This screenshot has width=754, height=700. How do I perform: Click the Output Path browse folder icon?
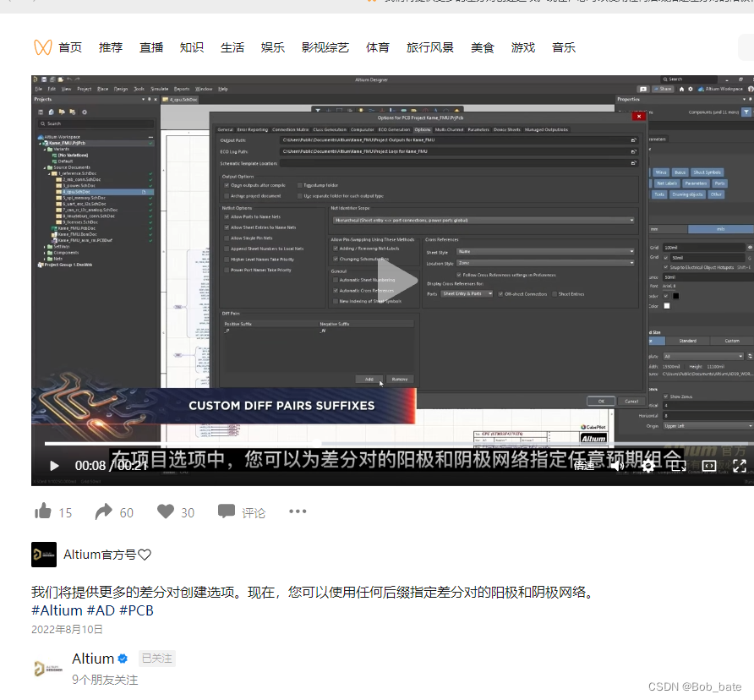tap(634, 140)
